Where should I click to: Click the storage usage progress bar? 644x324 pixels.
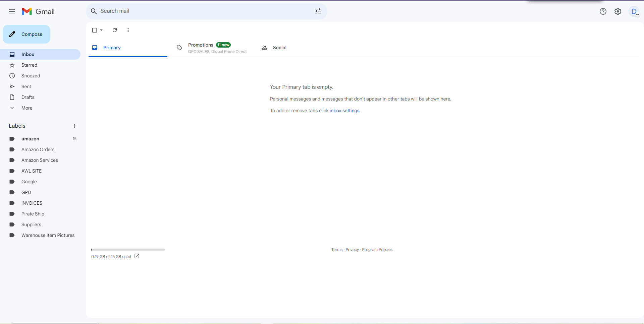tap(128, 250)
